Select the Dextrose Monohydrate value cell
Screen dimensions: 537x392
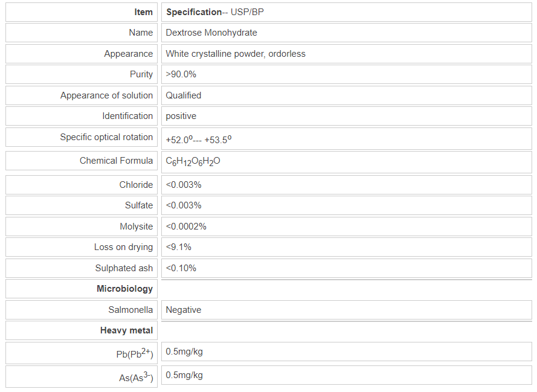coord(211,33)
